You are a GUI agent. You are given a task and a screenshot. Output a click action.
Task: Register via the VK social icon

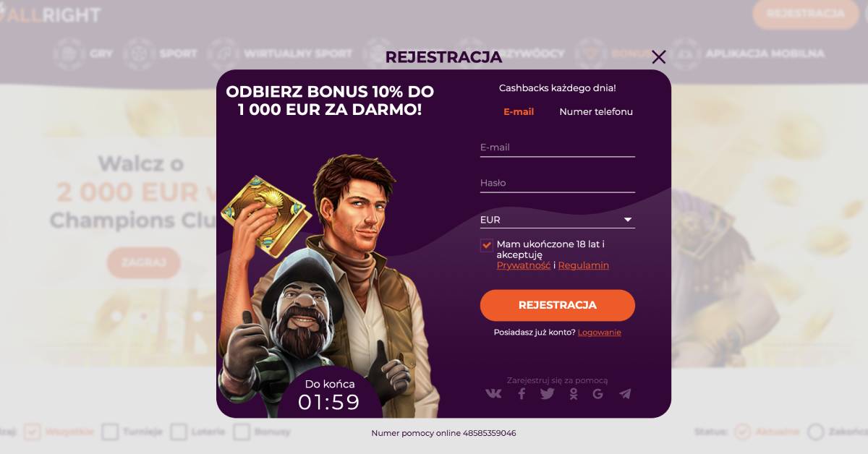click(x=493, y=393)
